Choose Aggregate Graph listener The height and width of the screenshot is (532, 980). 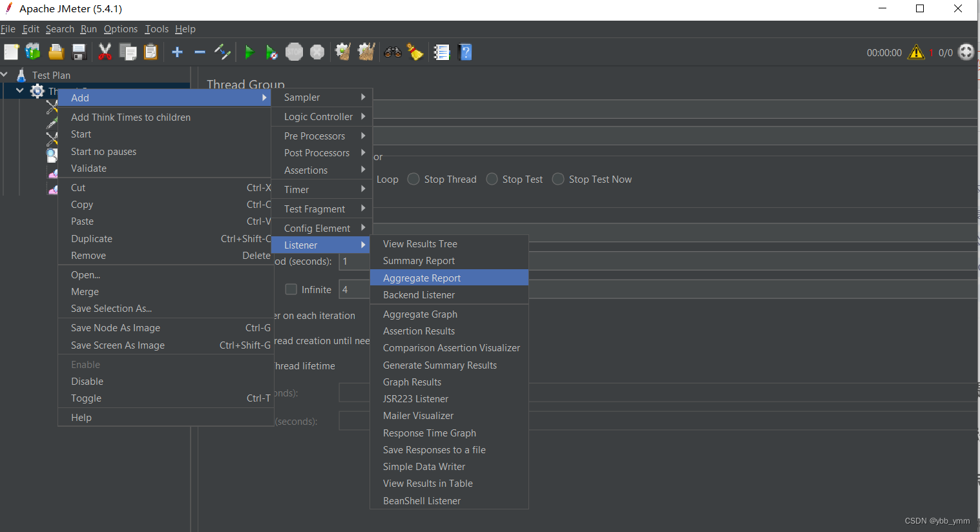(x=449, y=314)
